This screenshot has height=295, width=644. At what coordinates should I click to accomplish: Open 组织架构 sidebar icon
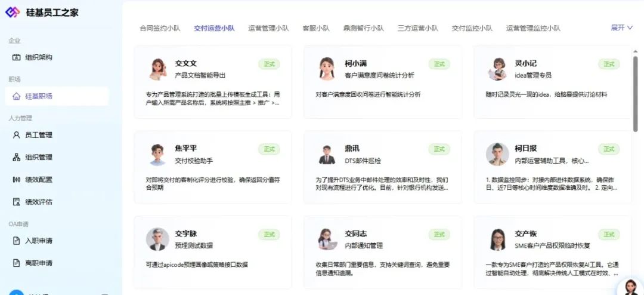click(17, 57)
